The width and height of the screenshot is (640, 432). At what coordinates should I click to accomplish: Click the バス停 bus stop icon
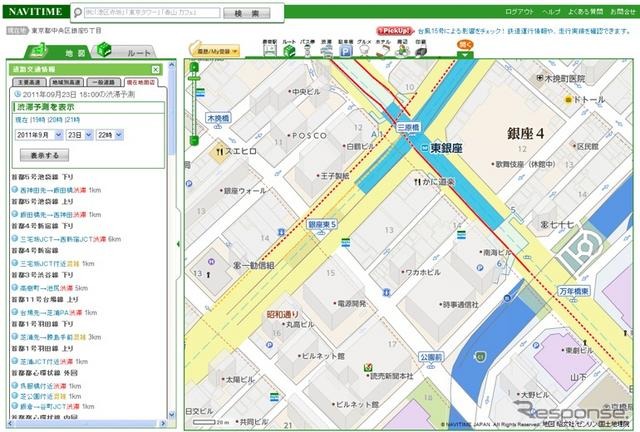pos(307,49)
